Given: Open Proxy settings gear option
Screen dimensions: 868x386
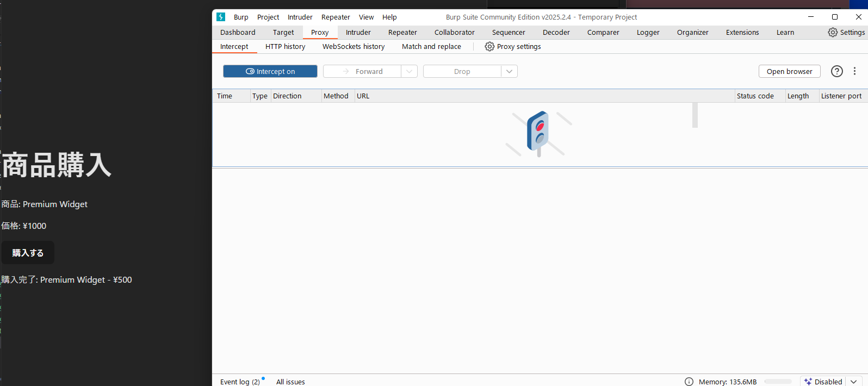Looking at the screenshot, I should click(x=513, y=46).
